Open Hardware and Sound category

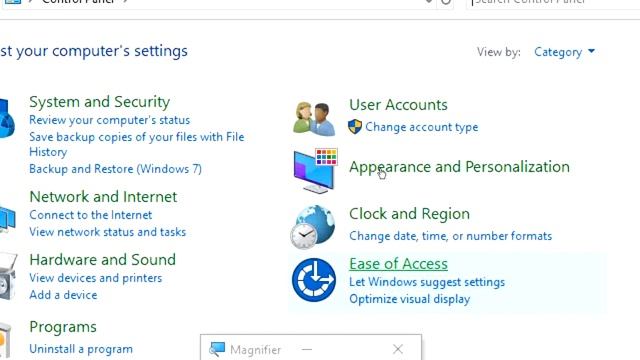[x=102, y=260]
